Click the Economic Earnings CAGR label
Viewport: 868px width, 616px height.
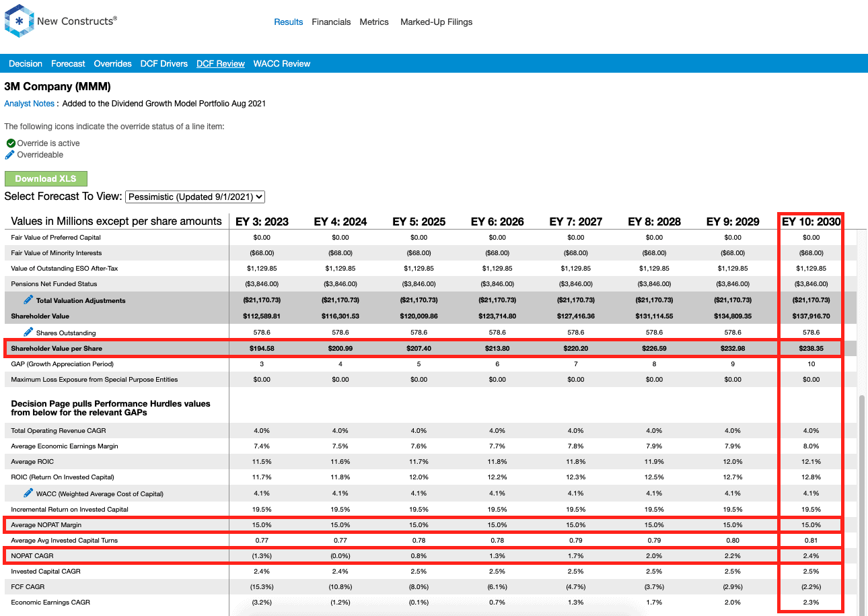(x=50, y=602)
